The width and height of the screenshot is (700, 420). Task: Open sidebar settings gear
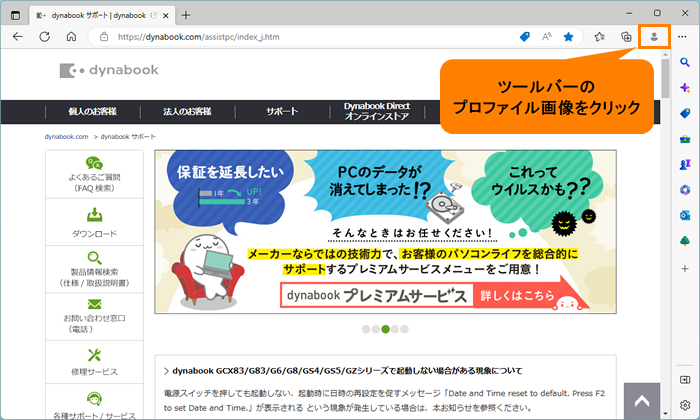tap(685, 405)
